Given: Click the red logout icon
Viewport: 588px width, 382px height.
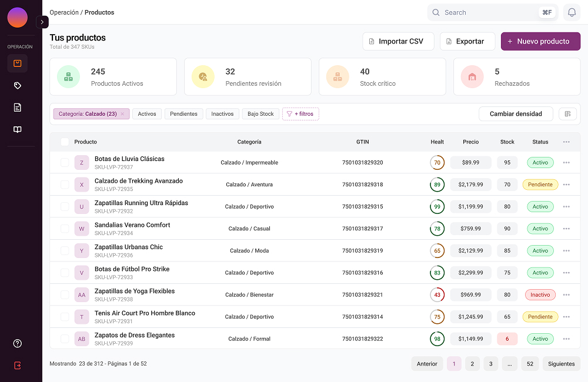Looking at the screenshot, I should pyautogui.click(x=17, y=366).
